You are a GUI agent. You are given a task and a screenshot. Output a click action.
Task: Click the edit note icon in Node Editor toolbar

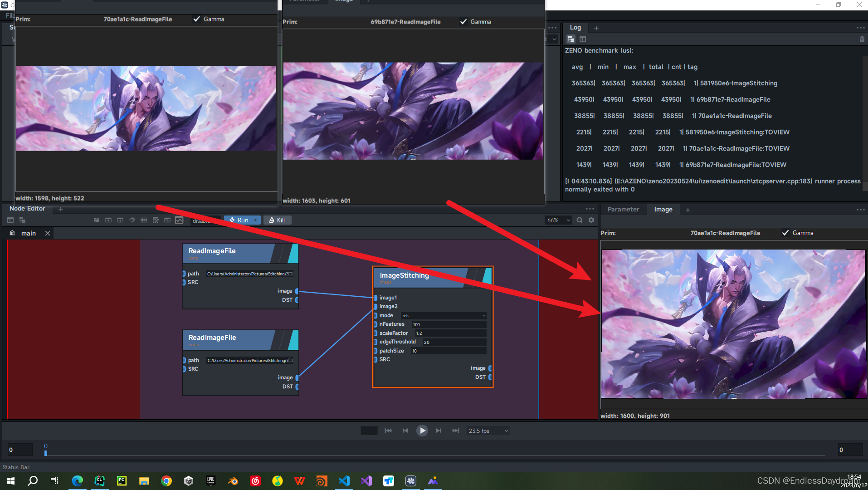tap(156, 220)
